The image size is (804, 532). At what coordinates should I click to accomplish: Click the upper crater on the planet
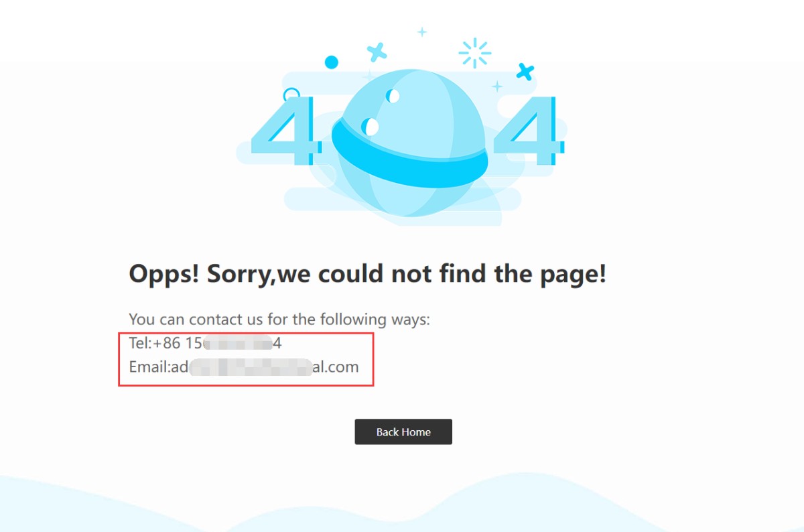coord(393,96)
